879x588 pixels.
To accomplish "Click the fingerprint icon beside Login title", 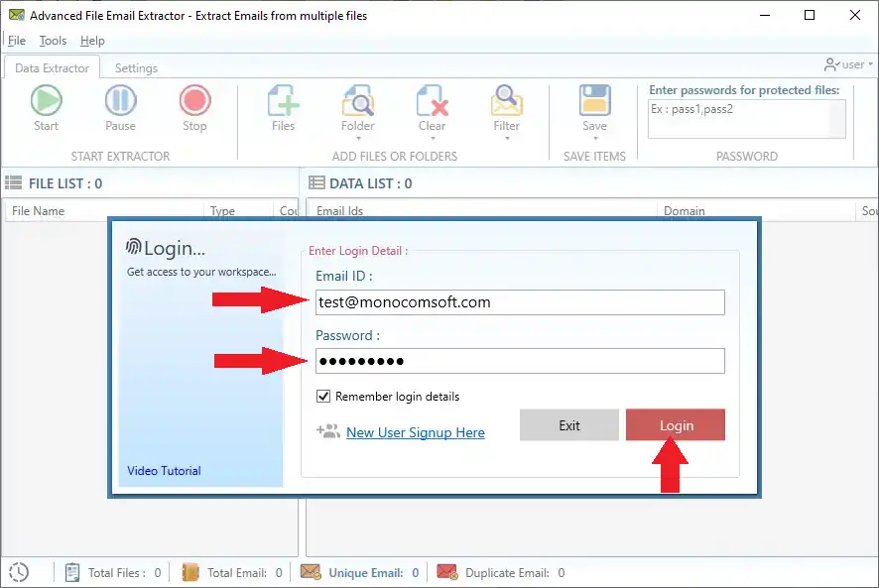I will (133, 247).
